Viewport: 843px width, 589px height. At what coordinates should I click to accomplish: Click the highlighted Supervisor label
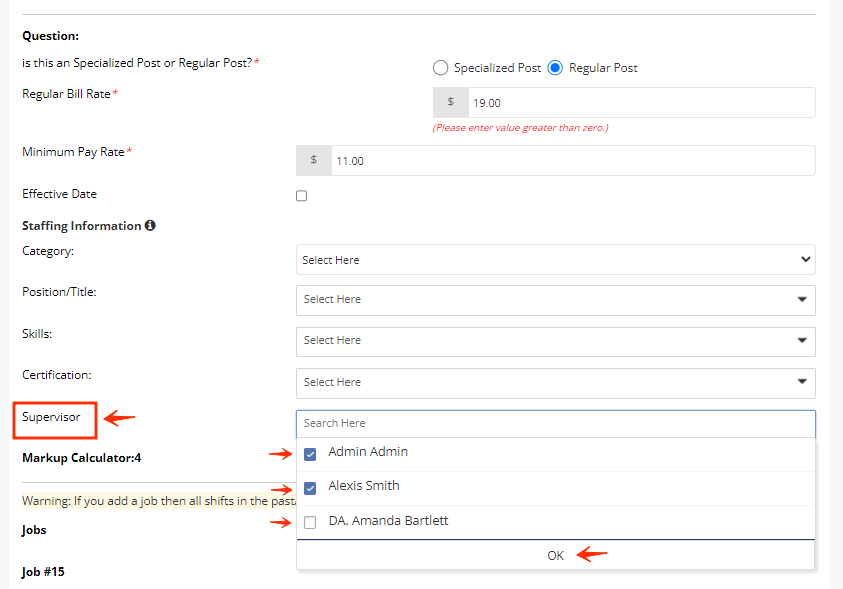click(x=51, y=416)
